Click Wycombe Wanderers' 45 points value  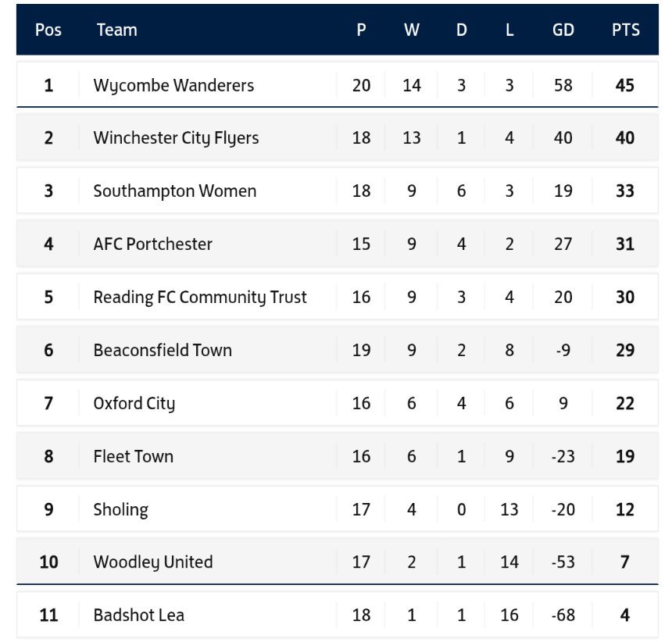pos(625,85)
